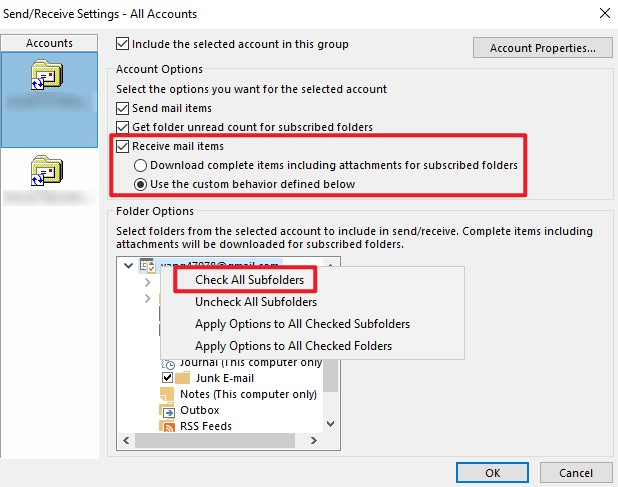This screenshot has width=618, height=487.
Task: Click the RSS Feeds orange icon
Action: [x=167, y=426]
